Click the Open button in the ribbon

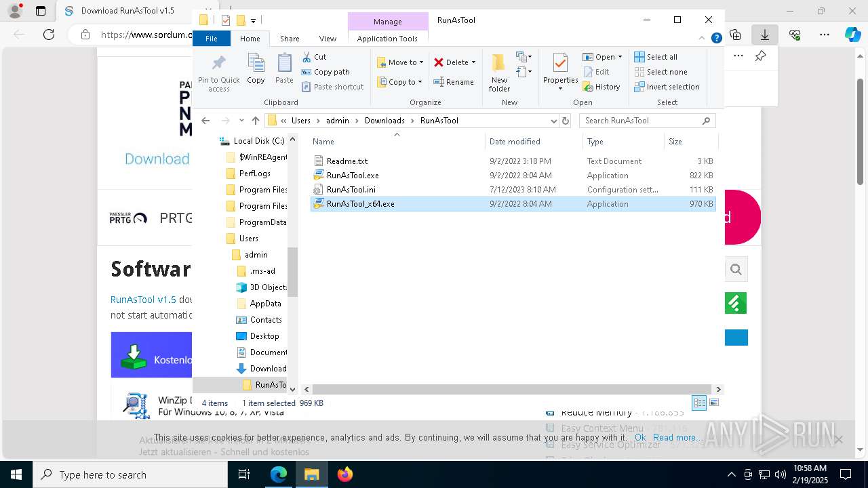(x=601, y=57)
